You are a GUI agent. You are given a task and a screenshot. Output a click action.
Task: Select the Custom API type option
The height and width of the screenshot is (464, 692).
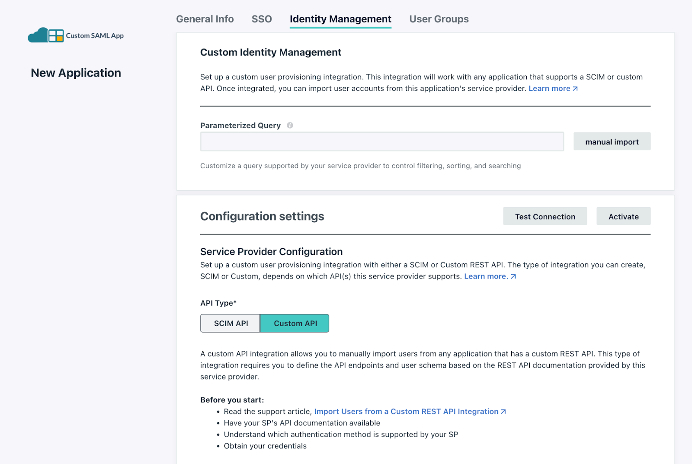(x=294, y=323)
